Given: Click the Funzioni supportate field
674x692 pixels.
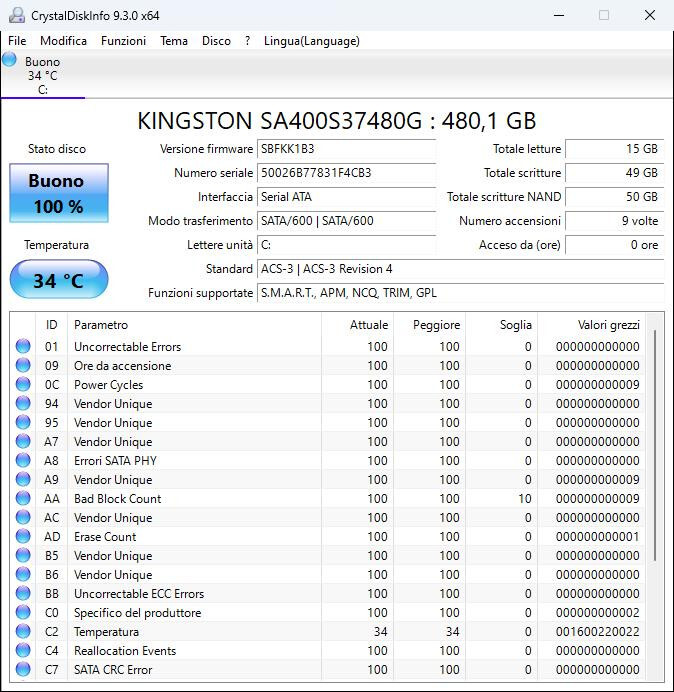Looking at the screenshot, I should click(x=460, y=293).
